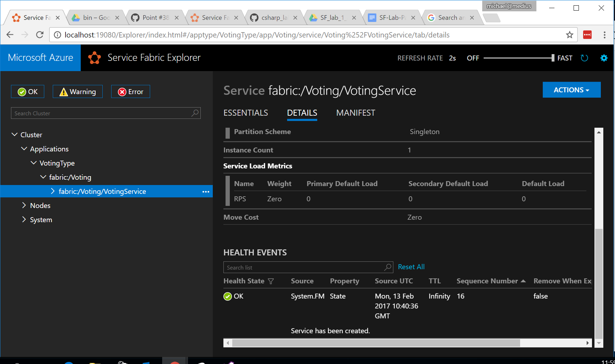Viewport: 615px width, 364px height.
Task: Open the Health State filter funnel icon
Action: pyautogui.click(x=271, y=281)
